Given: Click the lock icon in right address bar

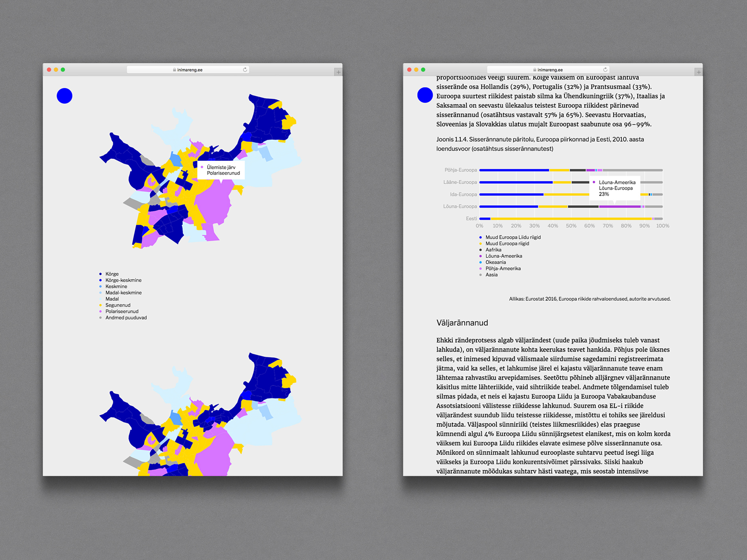Looking at the screenshot, I should pos(535,70).
